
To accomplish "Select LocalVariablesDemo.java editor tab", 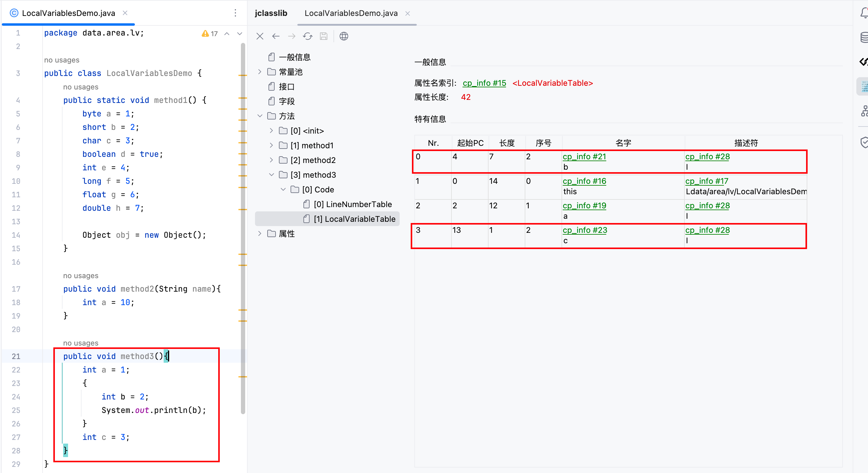I will coord(68,13).
